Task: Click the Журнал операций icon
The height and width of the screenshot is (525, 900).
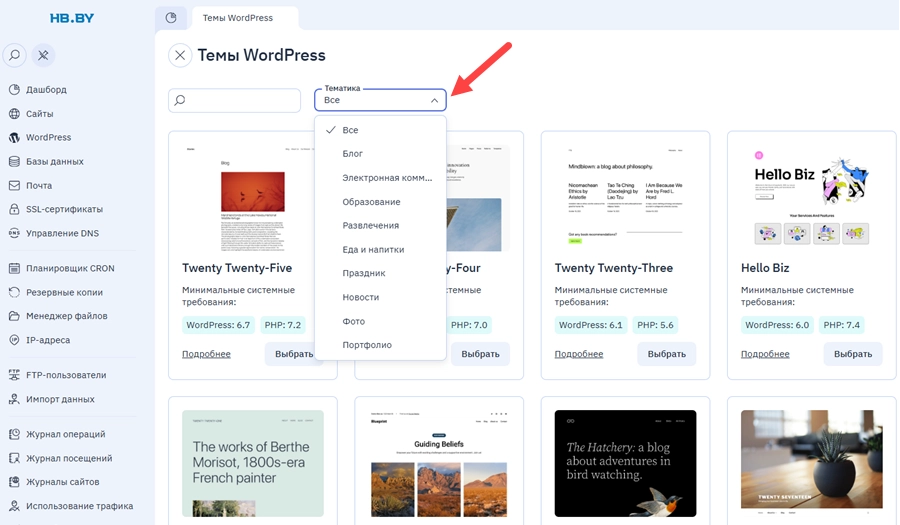Action: point(14,434)
